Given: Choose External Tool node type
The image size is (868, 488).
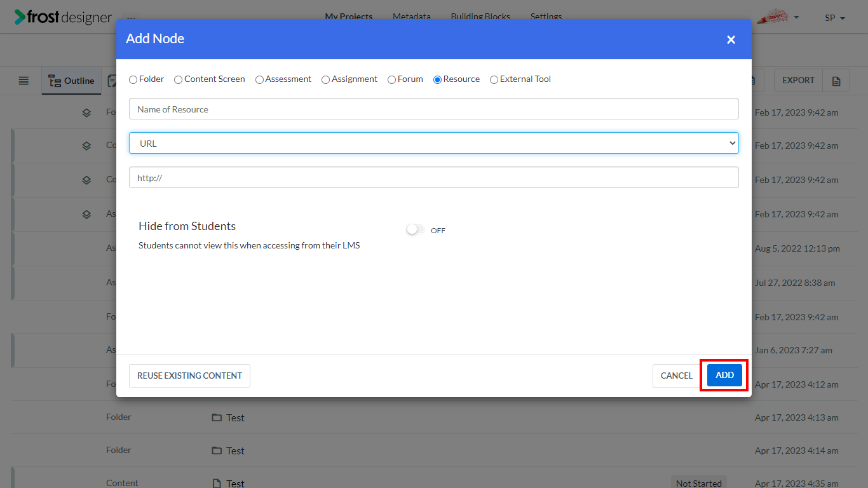Looking at the screenshot, I should click(494, 79).
